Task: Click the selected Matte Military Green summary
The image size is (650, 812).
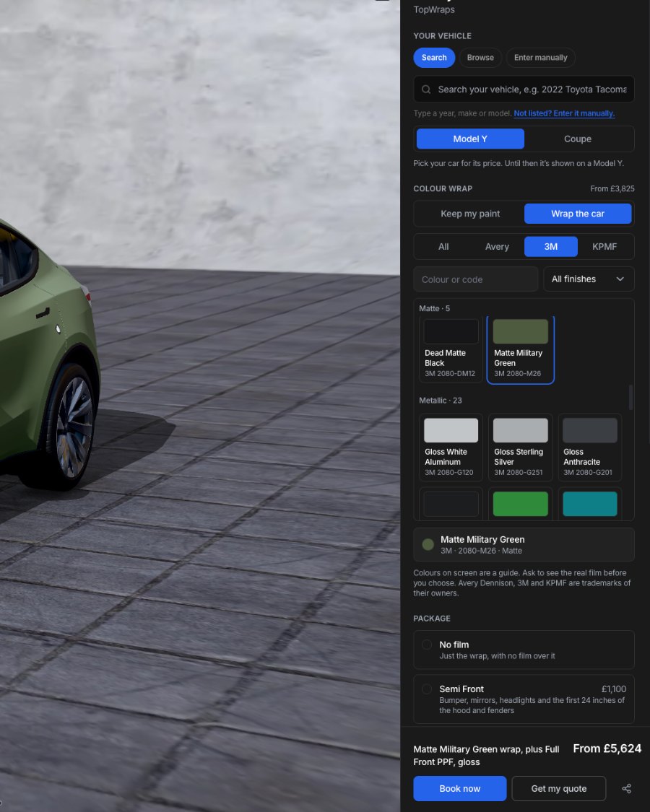Action: point(524,544)
